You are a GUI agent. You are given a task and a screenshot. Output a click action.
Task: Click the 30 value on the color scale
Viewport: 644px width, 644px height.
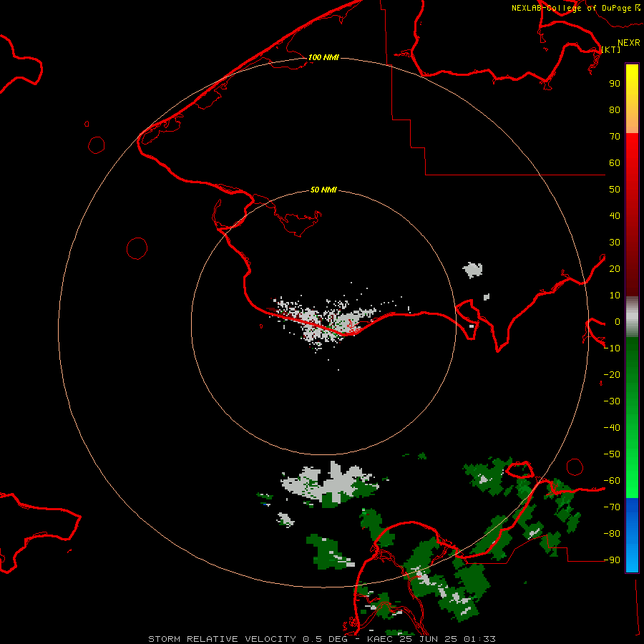click(x=615, y=243)
